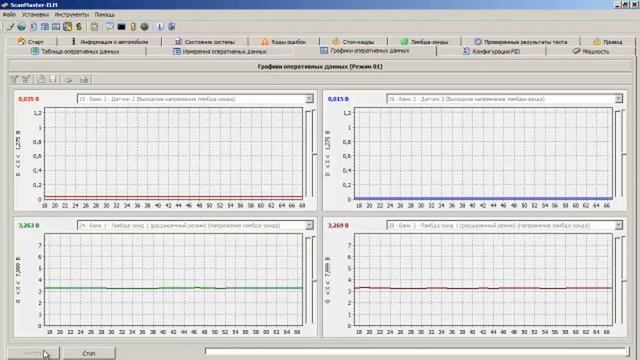Click the greyed-out button beside Стоп
The width and height of the screenshot is (640, 360).
(33, 353)
